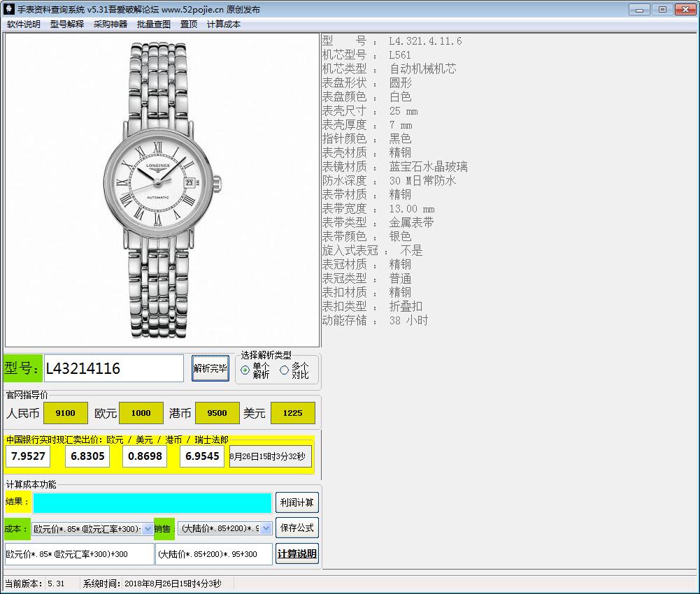Click the 计算说明 button

pos(297,554)
